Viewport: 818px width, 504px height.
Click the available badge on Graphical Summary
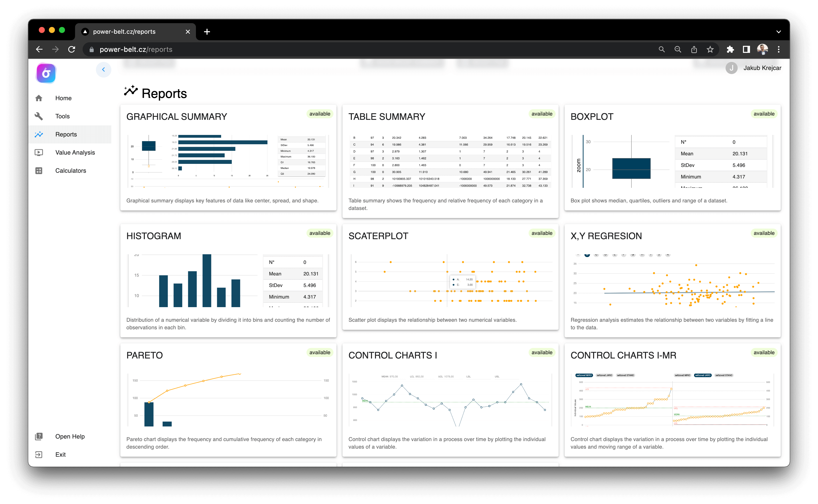point(319,114)
